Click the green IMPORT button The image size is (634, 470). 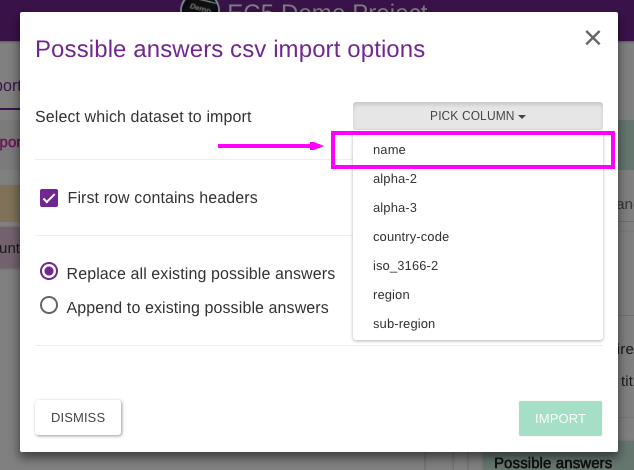pos(560,419)
